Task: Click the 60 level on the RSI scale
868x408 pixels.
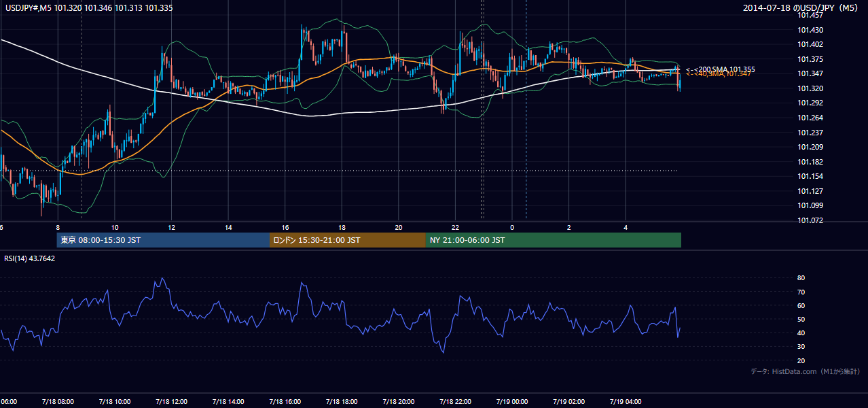Action: pyautogui.click(x=801, y=305)
